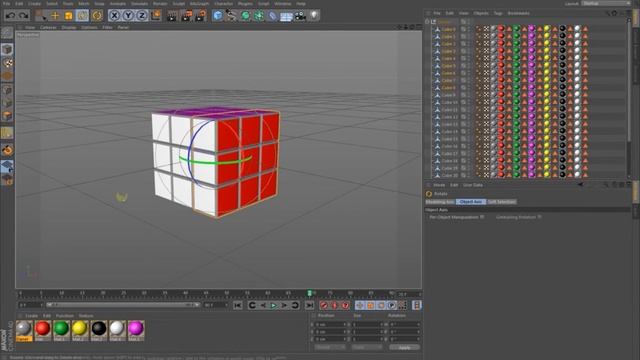This screenshot has height=360, width=640.
Task: Select the red material swatch
Action: (42, 330)
